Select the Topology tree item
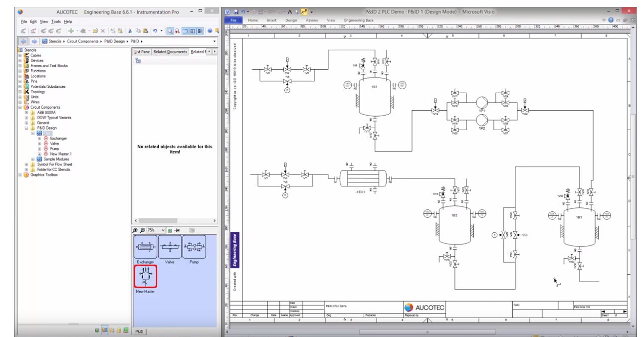 [x=38, y=92]
